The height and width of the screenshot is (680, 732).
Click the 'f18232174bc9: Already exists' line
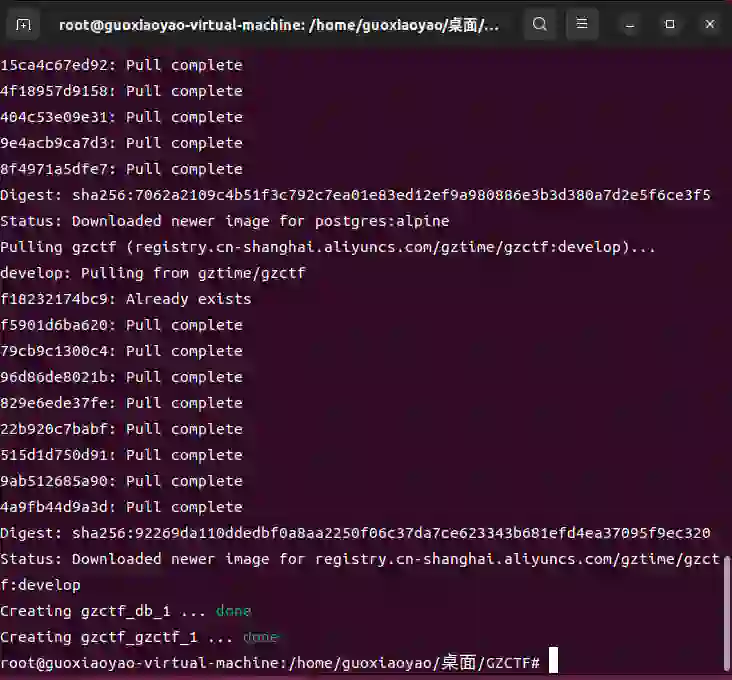click(126, 299)
